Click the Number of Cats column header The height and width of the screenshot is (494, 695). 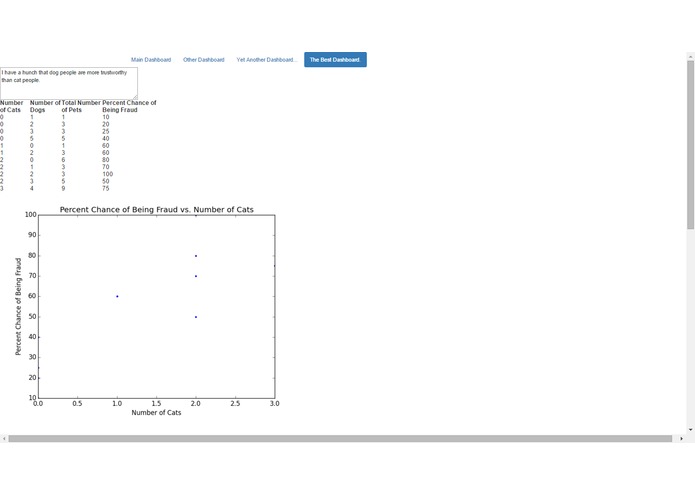coord(12,106)
